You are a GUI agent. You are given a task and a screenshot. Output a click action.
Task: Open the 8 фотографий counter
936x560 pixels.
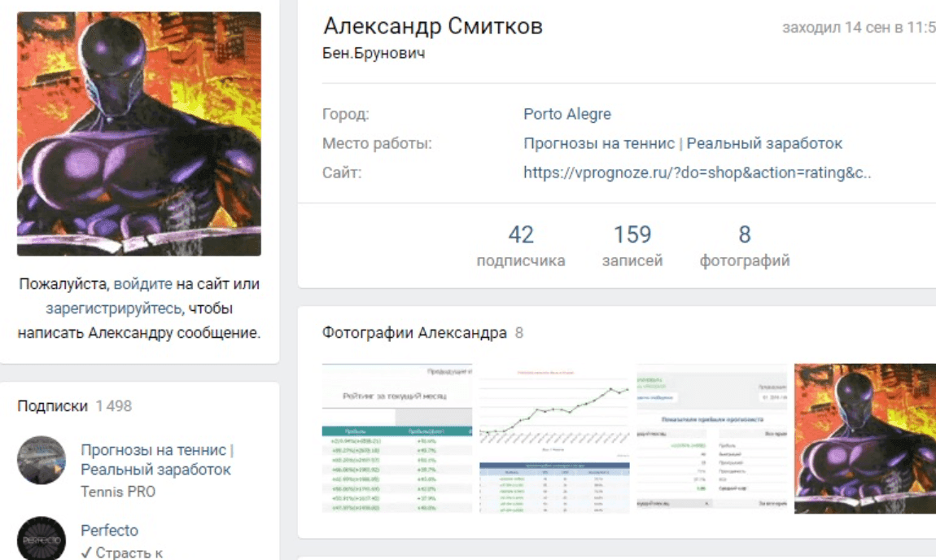pos(745,245)
